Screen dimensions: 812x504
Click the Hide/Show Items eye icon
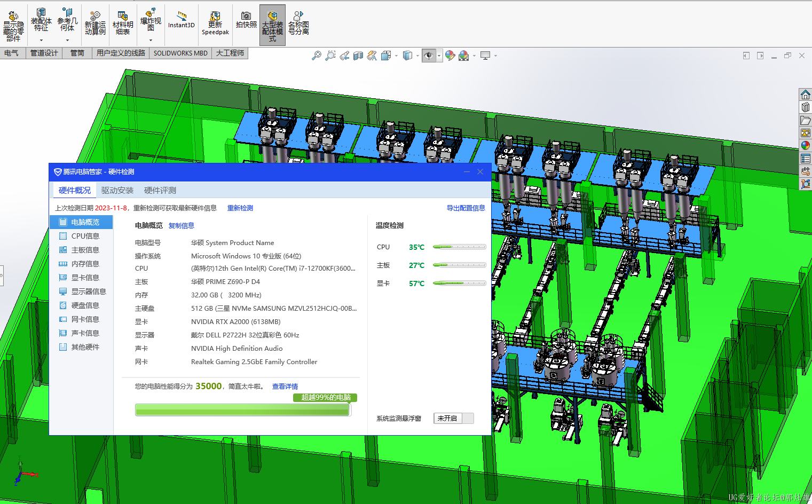[429, 56]
